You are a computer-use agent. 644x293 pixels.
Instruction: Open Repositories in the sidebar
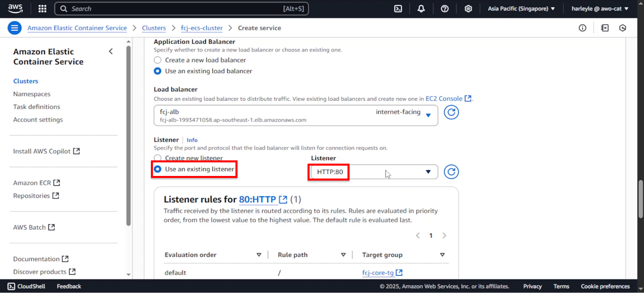tap(36, 196)
